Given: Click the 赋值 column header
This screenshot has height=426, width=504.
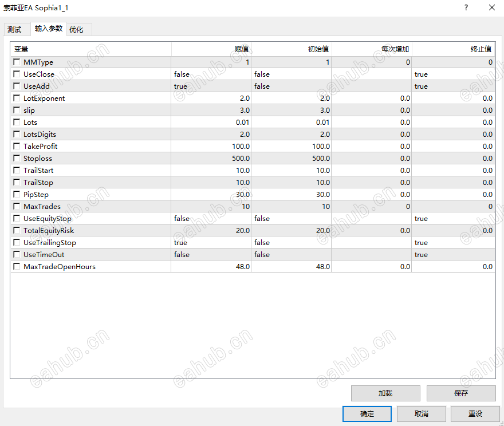Looking at the screenshot, I should (x=211, y=49).
